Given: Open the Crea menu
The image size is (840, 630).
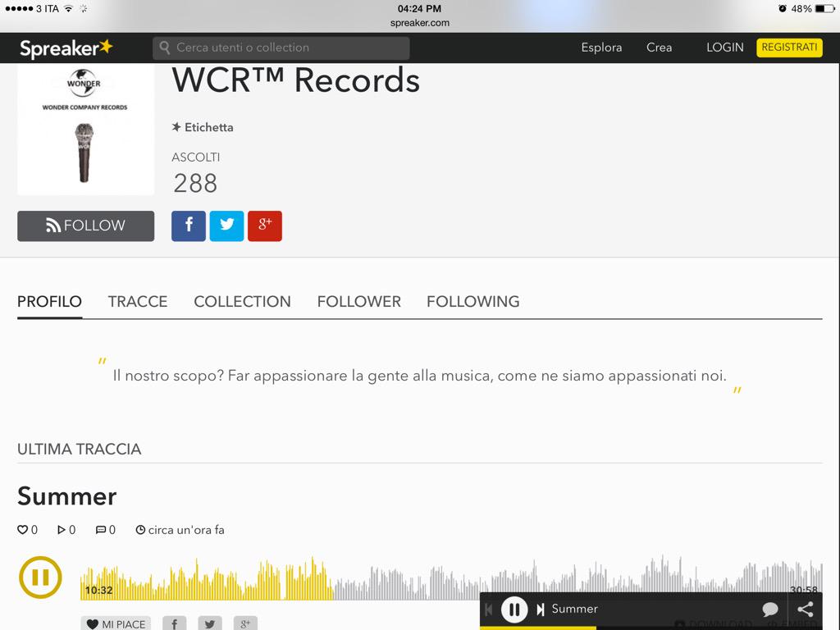Looking at the screenshot, I should tap(659, 47).
